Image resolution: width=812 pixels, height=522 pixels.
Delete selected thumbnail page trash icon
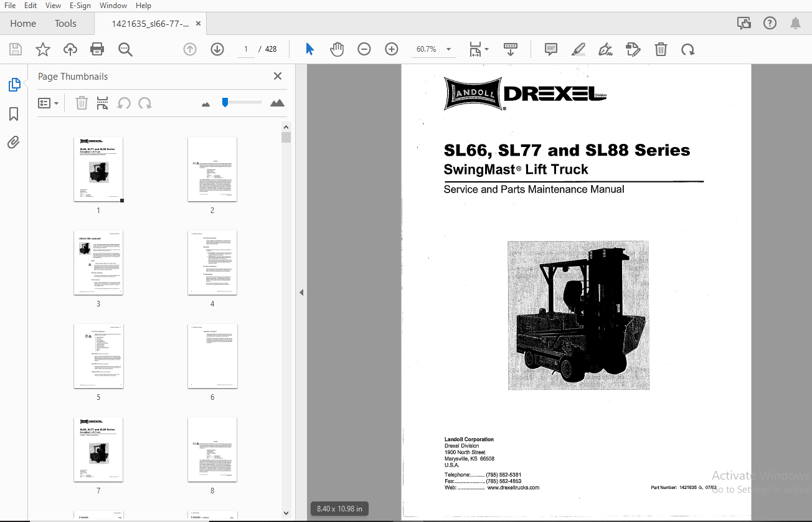82,103
